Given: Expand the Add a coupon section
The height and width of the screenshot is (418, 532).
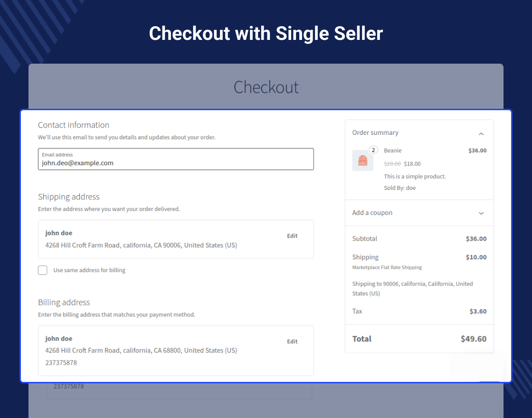Looking at the screenshot, I should point(481,213).
